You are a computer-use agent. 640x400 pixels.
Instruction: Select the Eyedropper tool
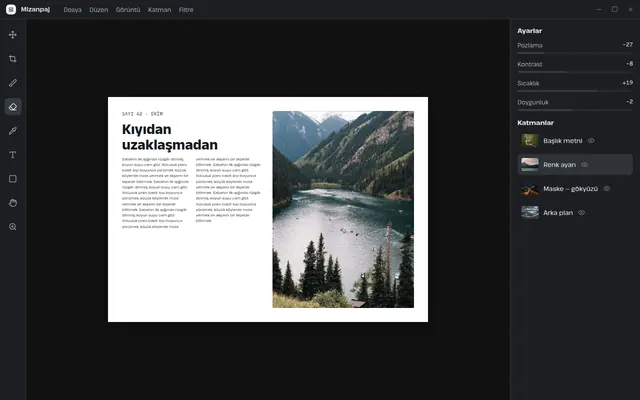click(13, 131)
